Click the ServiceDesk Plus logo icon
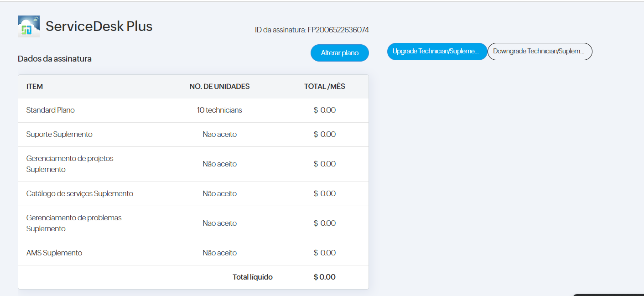644x296 pixels. click(x=28, y=26)
